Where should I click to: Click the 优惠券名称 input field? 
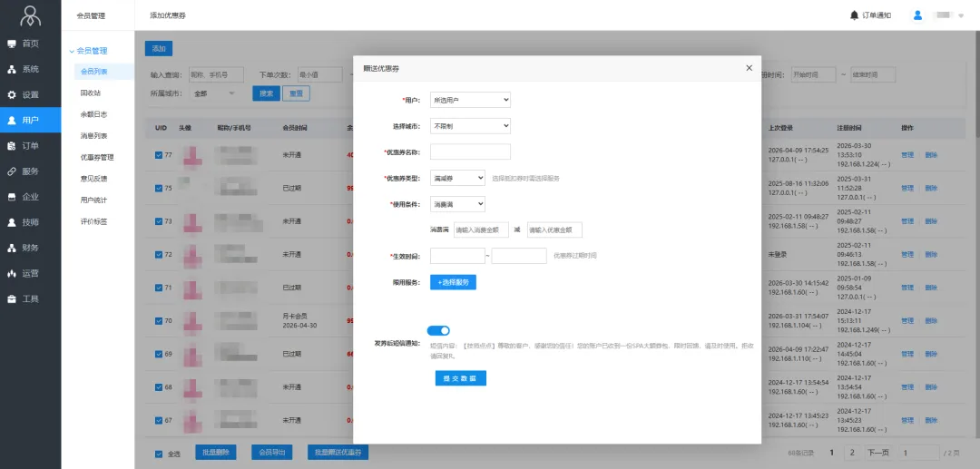[x=470, y=151]
